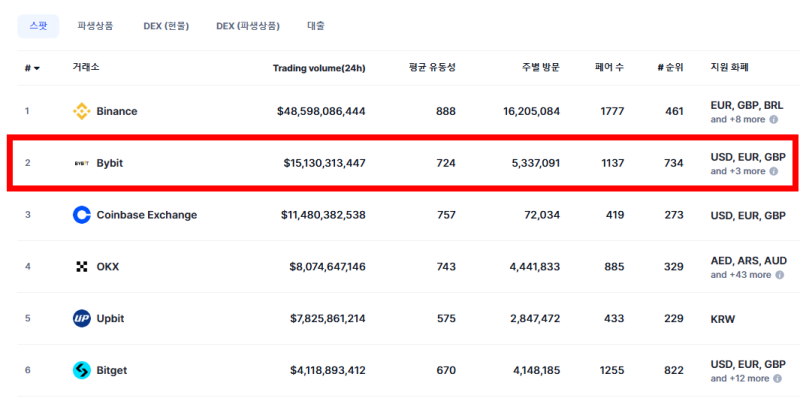Image resolution: width=800 pixels, height=404 pixels.
Task: Expand Binance's 'and +8 more' currencies
Action: [x=738, y=119]
